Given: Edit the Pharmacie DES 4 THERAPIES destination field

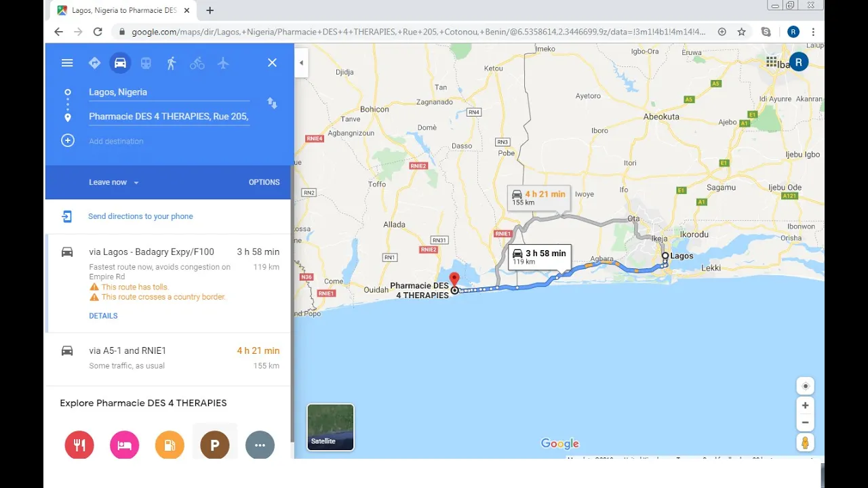Looking at the screenshot, I should point(169,117).
